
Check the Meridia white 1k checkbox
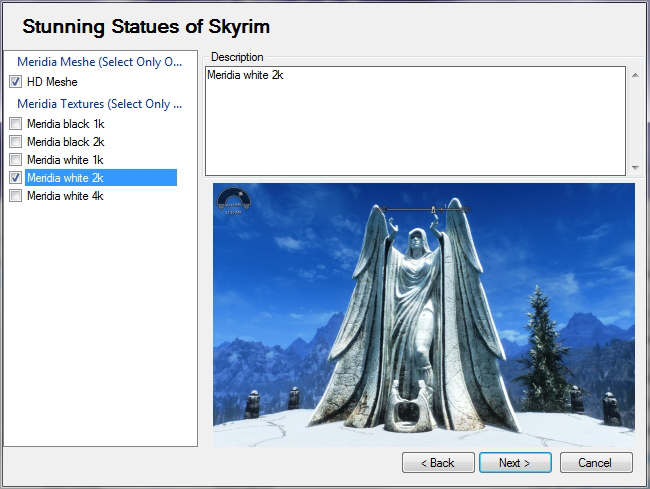pos(15,160)
